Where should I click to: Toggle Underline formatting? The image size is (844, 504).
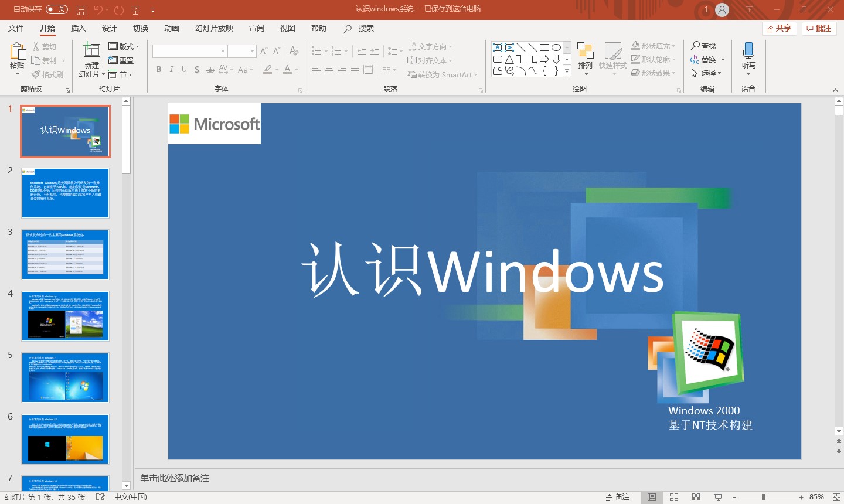click(184, 70)
